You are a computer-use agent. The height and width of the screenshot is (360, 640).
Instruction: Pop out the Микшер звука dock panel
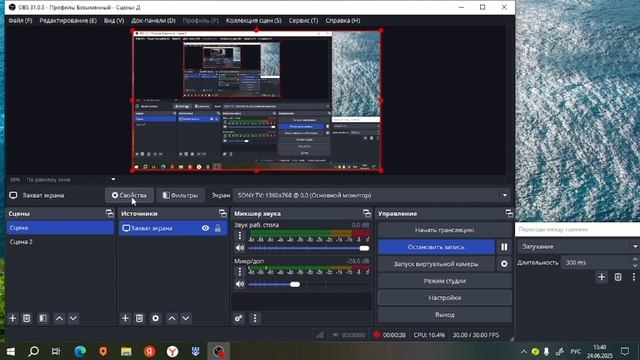click(x=367, y=213)
